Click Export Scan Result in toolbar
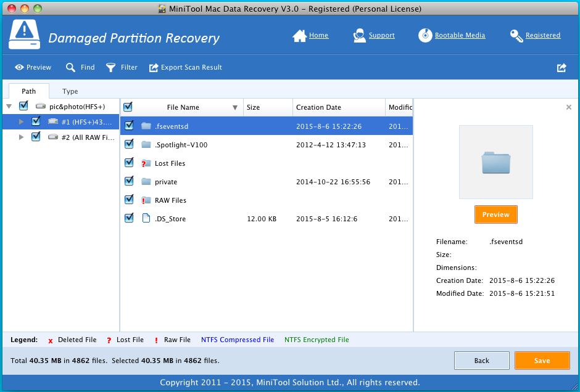The width and height of the screenshot is (580, 392). (186, 67)
